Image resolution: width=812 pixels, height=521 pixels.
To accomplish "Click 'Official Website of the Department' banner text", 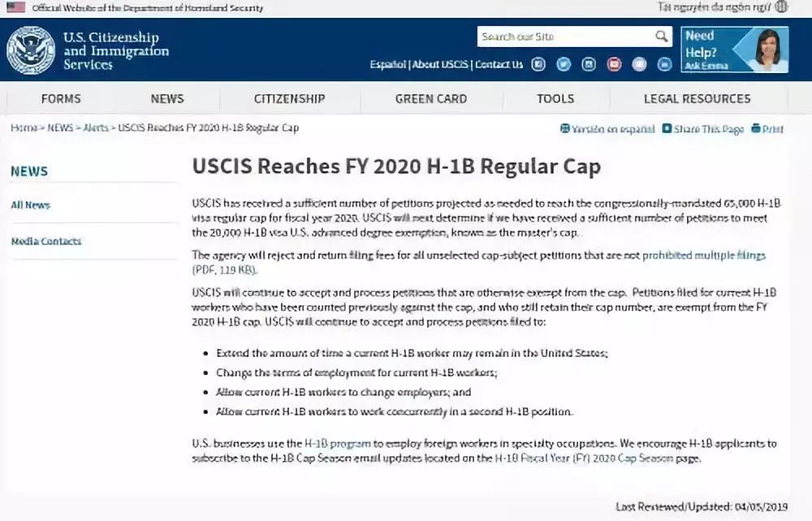I will [x=148, y=8].
